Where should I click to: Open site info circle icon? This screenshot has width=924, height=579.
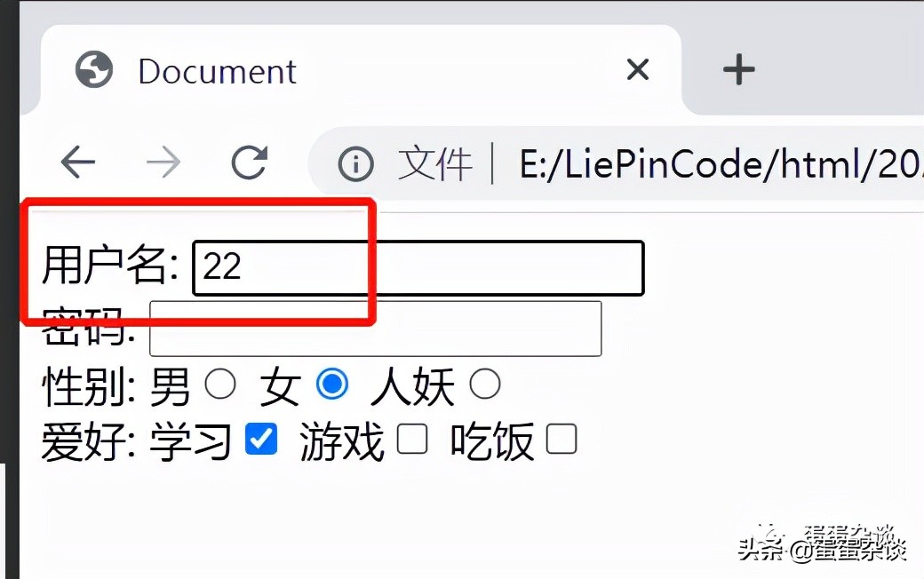[x=355, y=163]
